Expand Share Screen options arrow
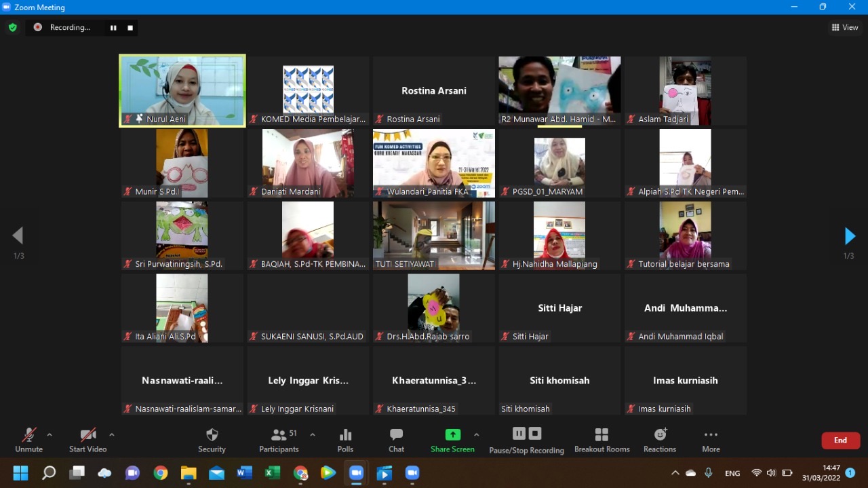 click(x=477, y=434)
